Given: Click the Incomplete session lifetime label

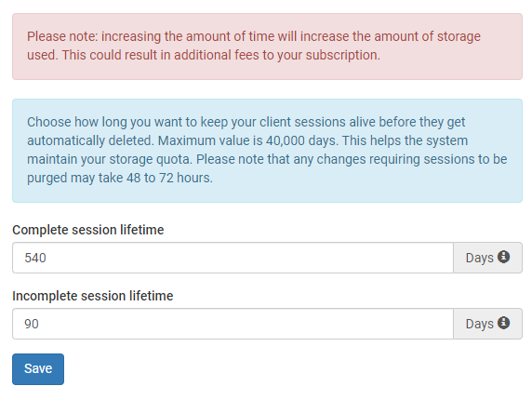Looking at the screenshot, I should tap(93, 296).
